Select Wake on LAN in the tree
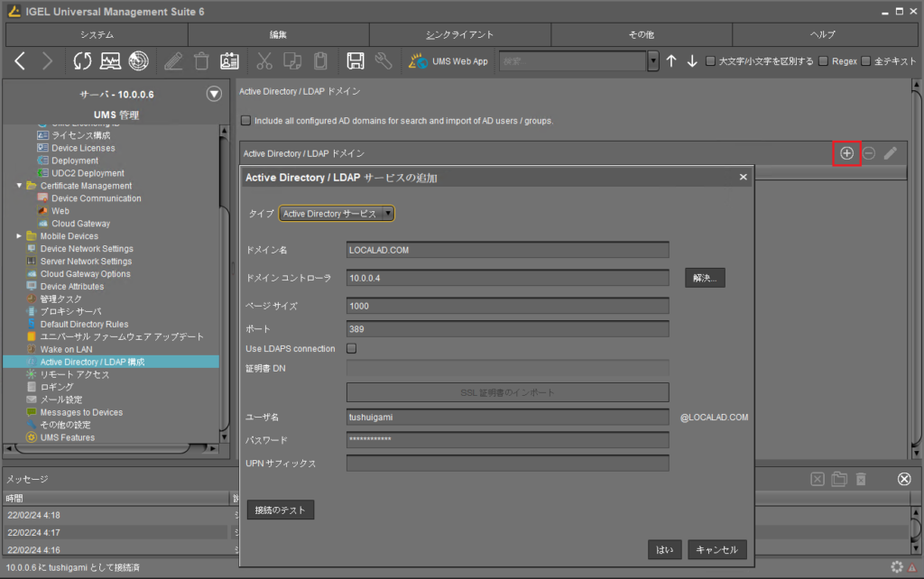This screenshot has width=924, height=579. coord(66,349)
